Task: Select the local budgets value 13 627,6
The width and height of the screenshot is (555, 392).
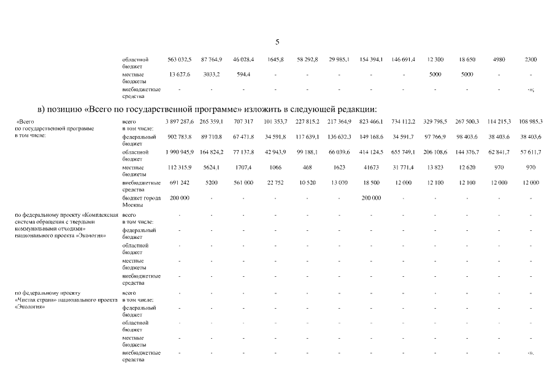Action: (x=180, y=75)
